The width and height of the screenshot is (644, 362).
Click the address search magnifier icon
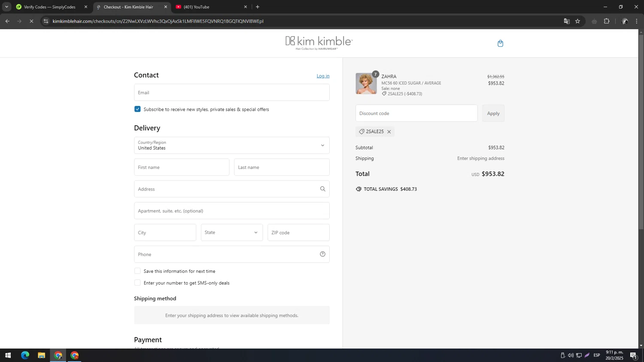(322, 189)
